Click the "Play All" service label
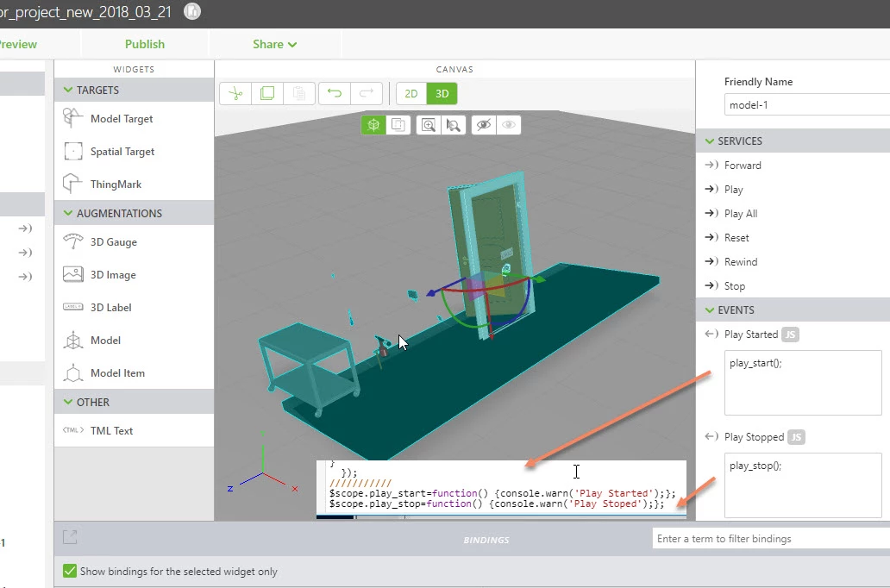This screenshot has height=588, width=890. (741, 214)
